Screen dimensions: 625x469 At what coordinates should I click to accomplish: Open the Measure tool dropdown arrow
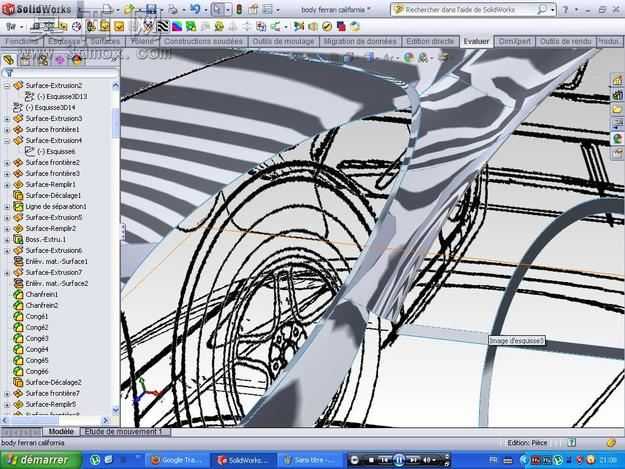(x=21, y=27)
